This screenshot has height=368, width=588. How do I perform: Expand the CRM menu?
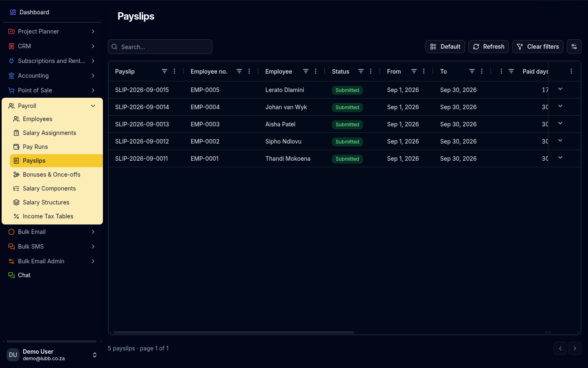(x=52, y=46)
